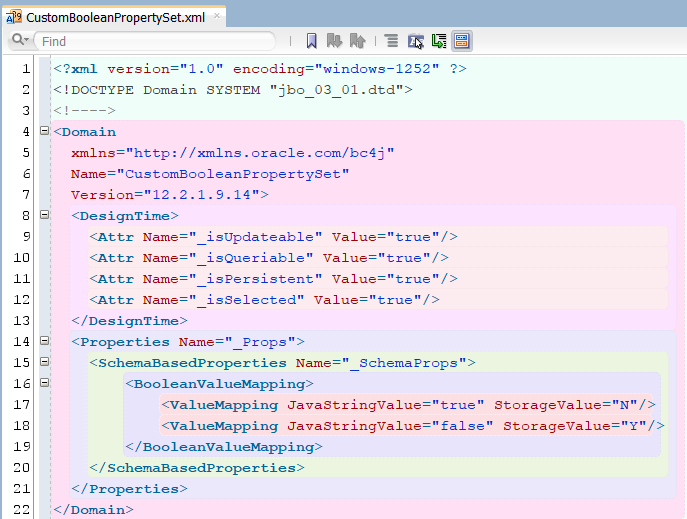
Task: Click the _isPersistent Attr line
Action: [x=273, y=279]
